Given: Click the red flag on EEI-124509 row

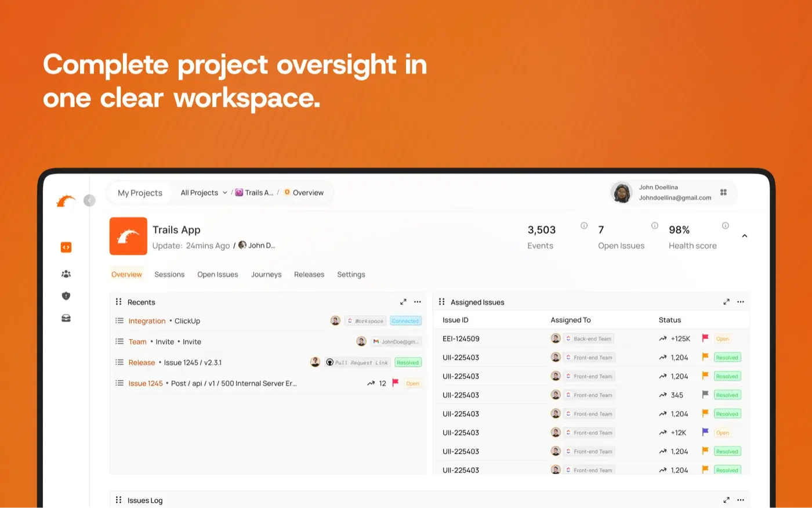Looking at the screenshot, I should (705, 338).
